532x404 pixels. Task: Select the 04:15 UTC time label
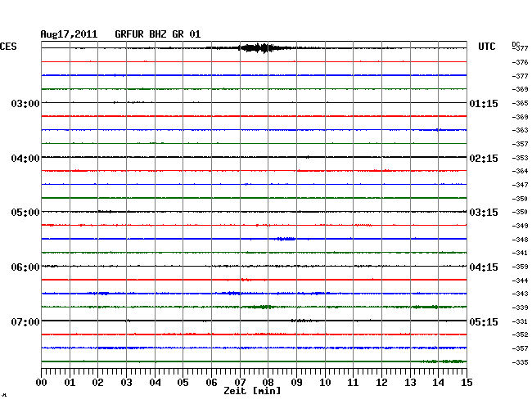pos(484,267)
